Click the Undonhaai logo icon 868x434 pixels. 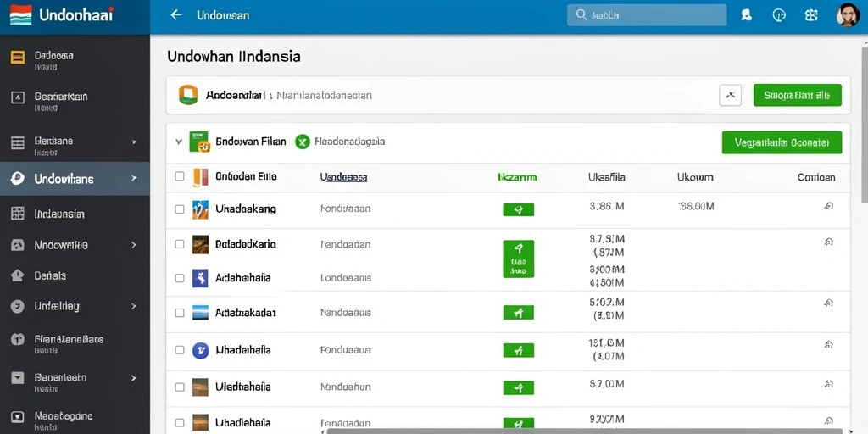[20, 15]
